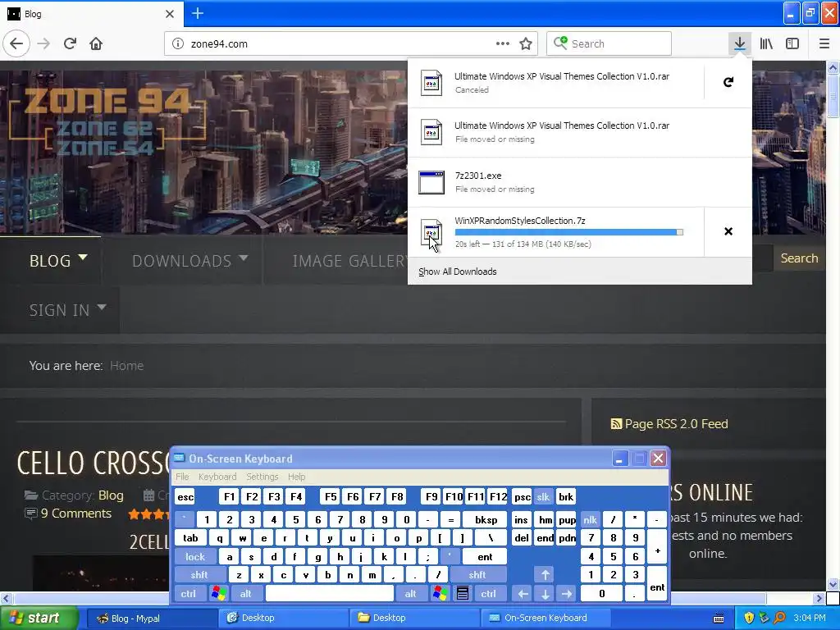Image resolution: width=840 pixels, height=630 pixels.
Task: Open On-Screen Keyboard Keyboard menu
Action: [x=217, y=477]
